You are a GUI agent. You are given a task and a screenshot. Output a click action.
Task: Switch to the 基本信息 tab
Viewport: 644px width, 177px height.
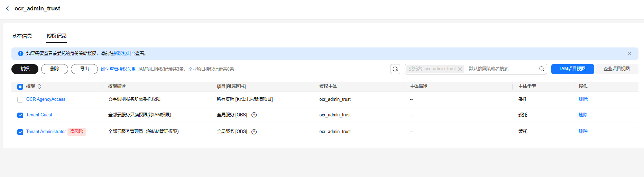coord(22,36)
